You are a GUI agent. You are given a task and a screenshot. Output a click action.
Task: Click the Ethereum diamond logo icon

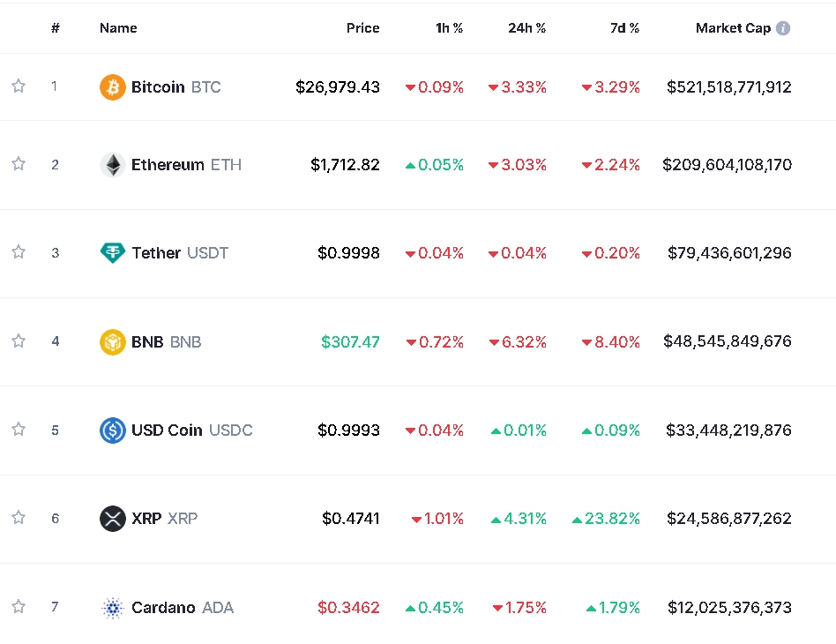pos(113,165)
